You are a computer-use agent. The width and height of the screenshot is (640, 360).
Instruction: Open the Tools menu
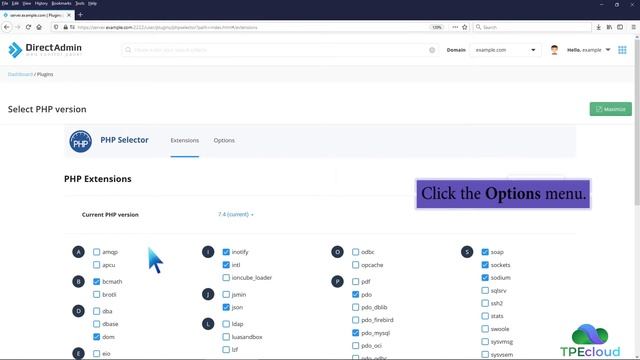click(x=80, y=3)
